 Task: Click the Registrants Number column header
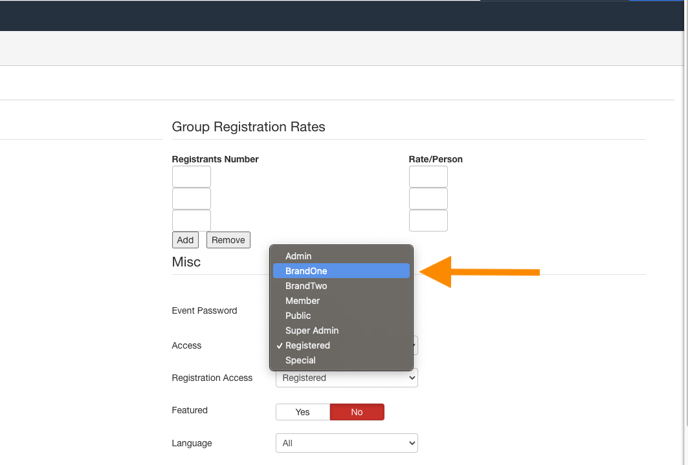tap(215, 159)
